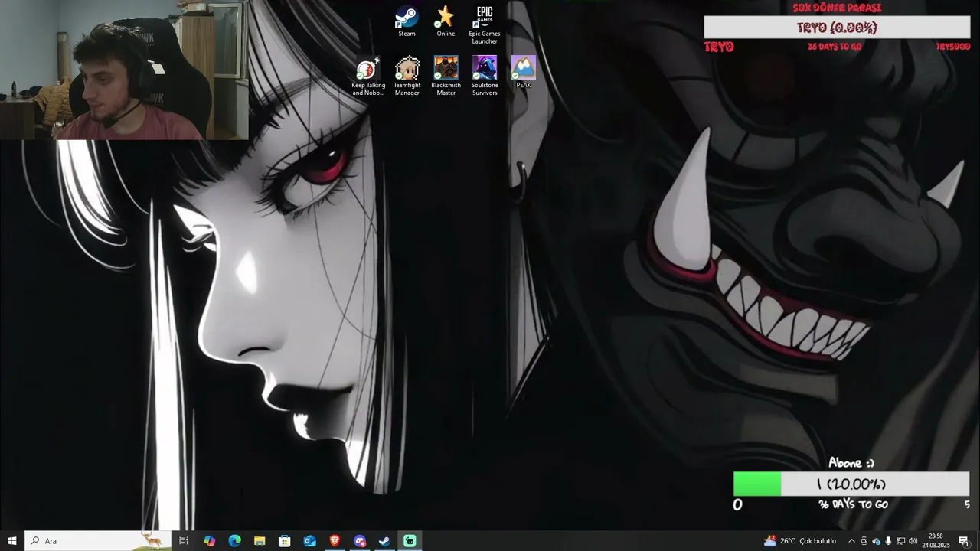Launch Brave browser from the taskbar

[335, 541]
